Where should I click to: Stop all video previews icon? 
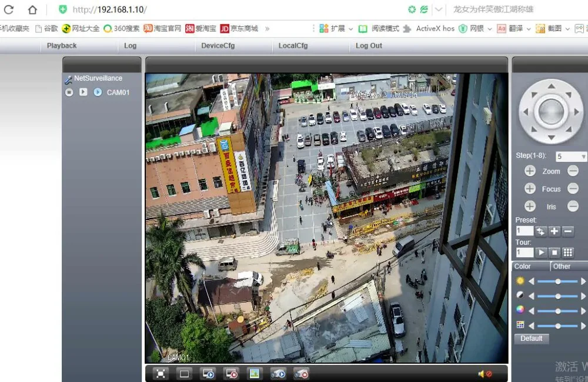(231, 374)
